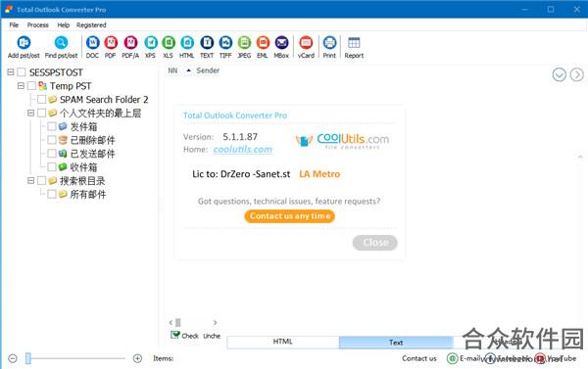Open the File menu
This screenshot has height=369, width=588.
pos(14,25)
